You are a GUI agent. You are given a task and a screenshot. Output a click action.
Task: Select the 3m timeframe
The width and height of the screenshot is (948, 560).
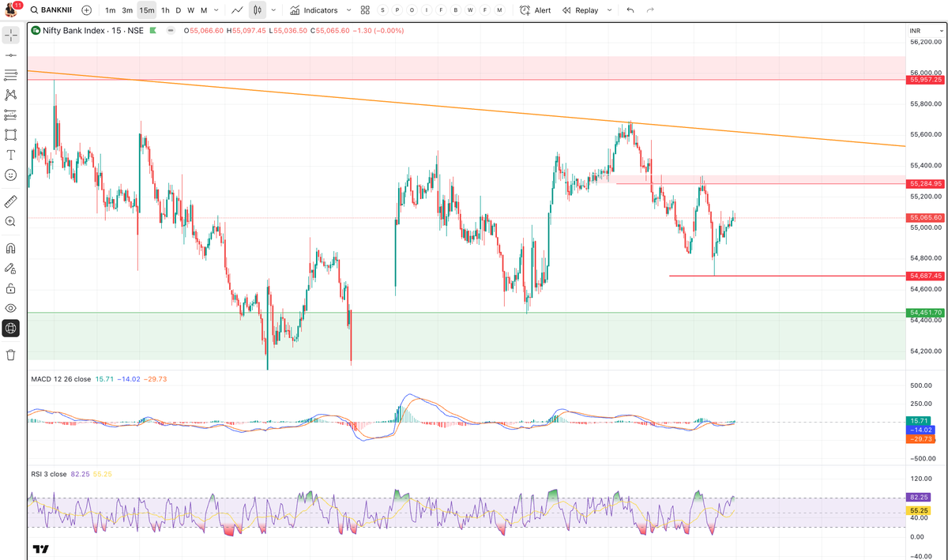tap(127, 10)
